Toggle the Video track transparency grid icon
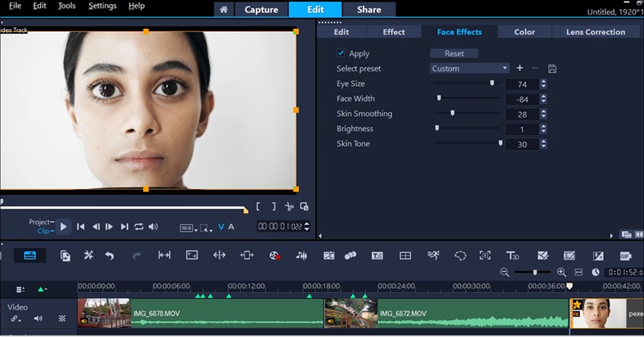Screen dimensions: 644x337 pos(62,318)
